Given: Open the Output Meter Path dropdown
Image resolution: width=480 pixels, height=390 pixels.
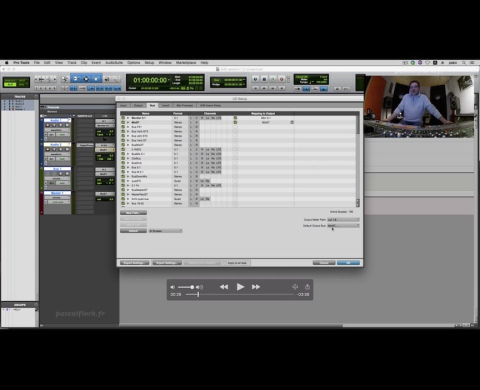Looking at the screenshot, I should click(343, 220).
